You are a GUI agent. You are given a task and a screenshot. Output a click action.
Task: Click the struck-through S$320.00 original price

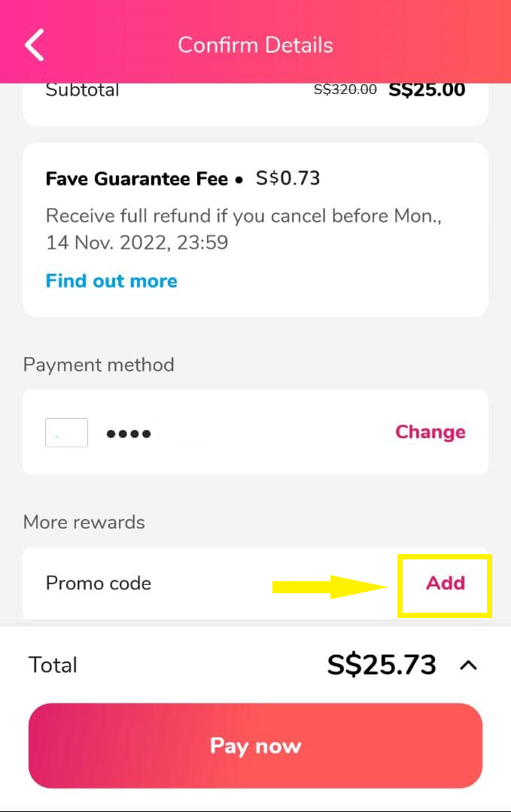click(345, 89)
